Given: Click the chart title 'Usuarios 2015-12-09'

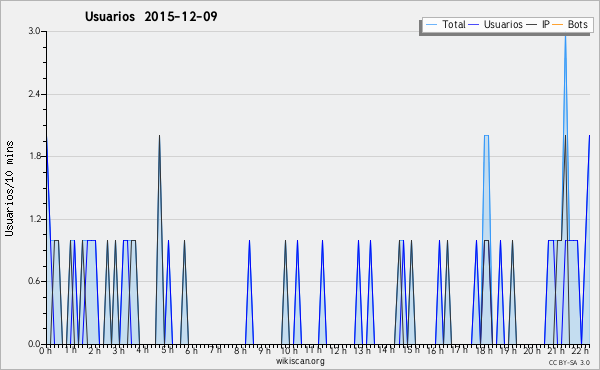Looking at the screenshot, I should [x=151, y=17].
